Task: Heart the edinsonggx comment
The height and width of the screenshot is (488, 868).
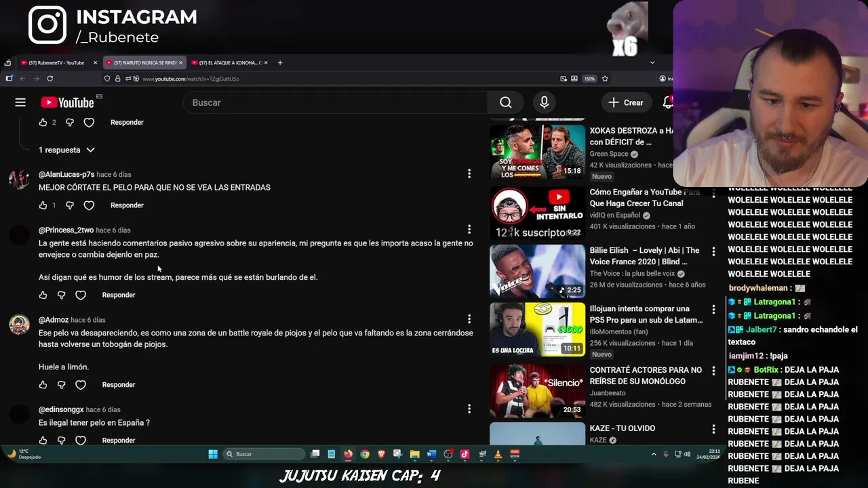Action: (x=81, y=441)
